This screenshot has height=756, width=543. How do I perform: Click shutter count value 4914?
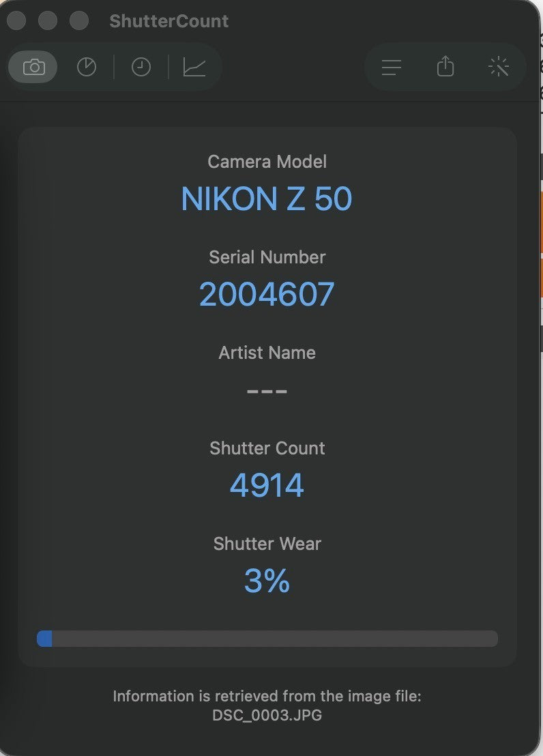tap(267, 485)
